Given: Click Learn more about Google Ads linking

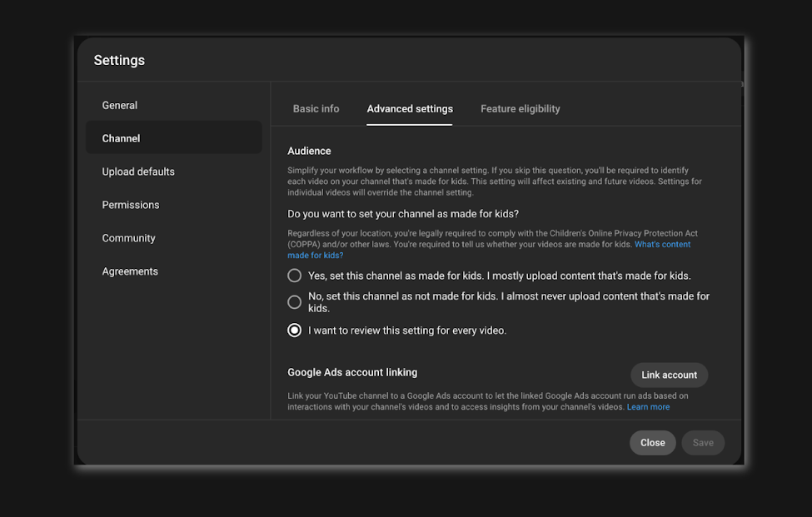Looking at the screenshot, I should click(x=648, y=407).
